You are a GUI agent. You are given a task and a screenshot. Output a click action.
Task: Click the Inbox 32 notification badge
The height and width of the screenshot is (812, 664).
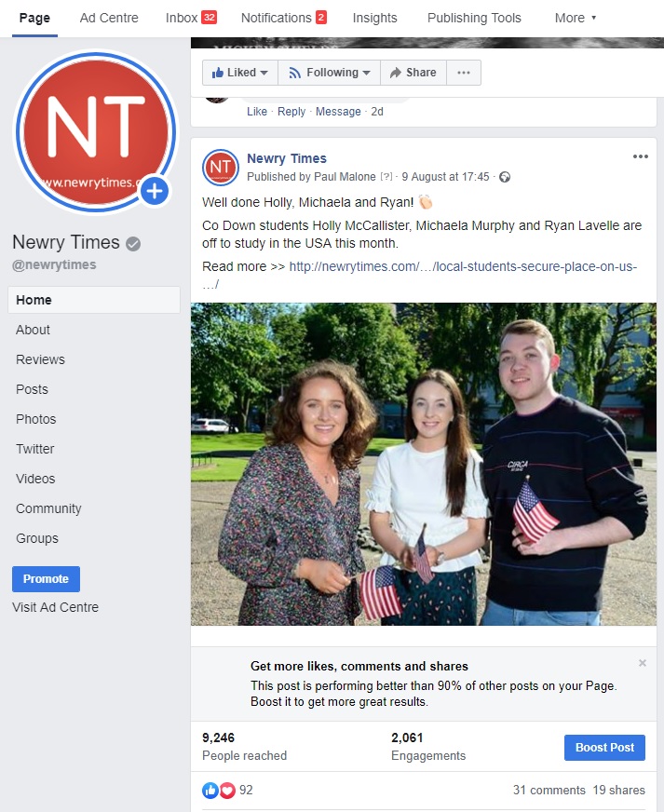click(210, 18)
